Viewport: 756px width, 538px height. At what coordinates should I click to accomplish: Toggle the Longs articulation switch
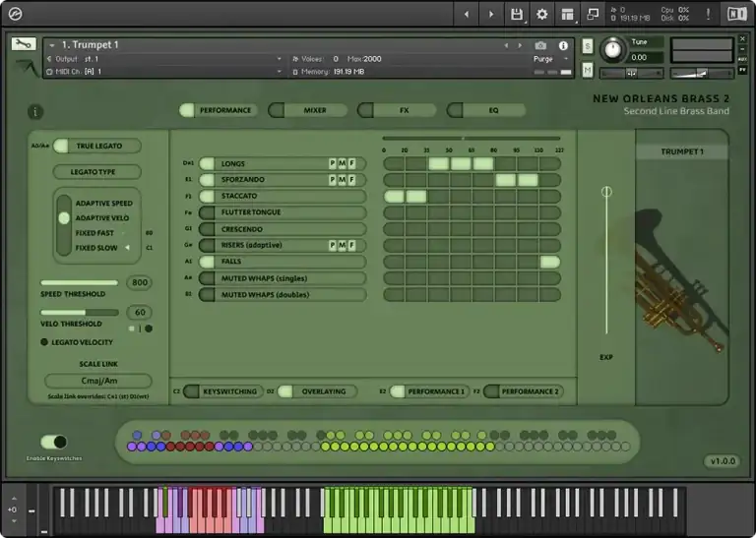pyautogui.click(x=207, y=163)
